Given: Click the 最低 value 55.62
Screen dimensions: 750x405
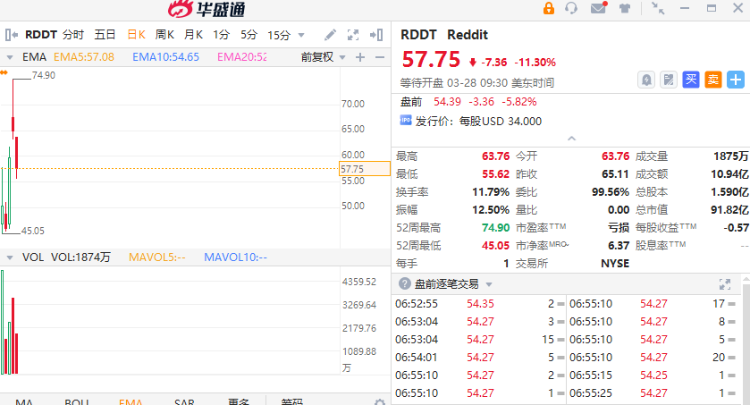Looking at the screenshot, I should coord(496,174).
